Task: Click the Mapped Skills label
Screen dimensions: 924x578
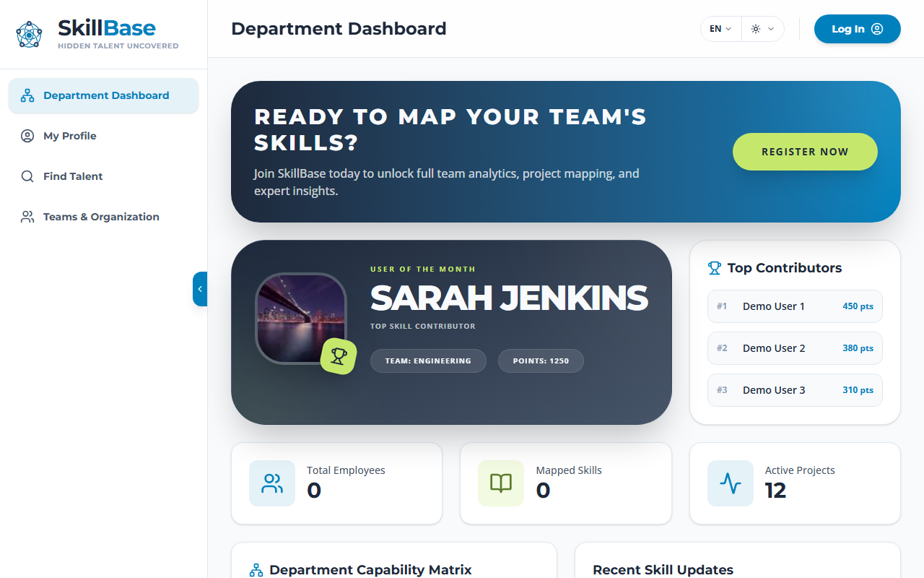Action: pyautogui.click(x=569, y=470)
